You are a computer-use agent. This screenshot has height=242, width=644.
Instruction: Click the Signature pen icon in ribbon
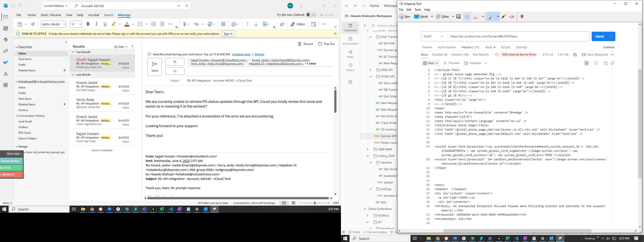(x=210, y=24)
